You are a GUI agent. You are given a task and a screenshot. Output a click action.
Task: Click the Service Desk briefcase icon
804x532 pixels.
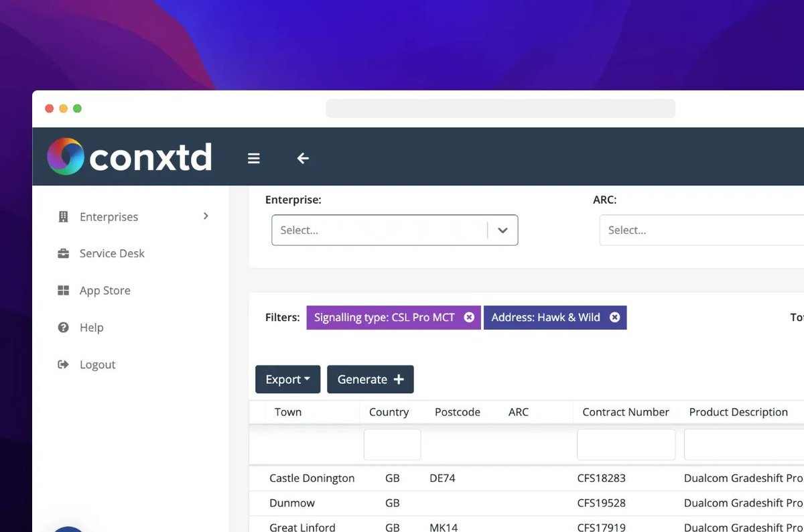click(64, 253)
